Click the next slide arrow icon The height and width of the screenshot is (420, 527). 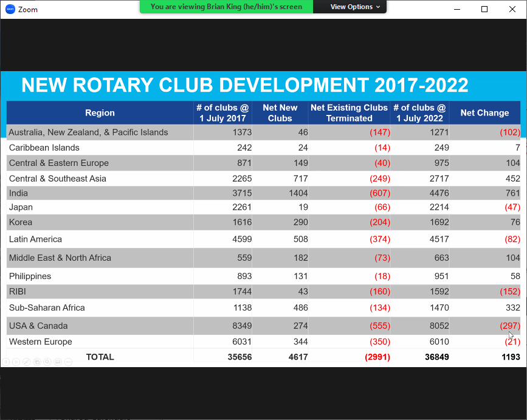16,362
